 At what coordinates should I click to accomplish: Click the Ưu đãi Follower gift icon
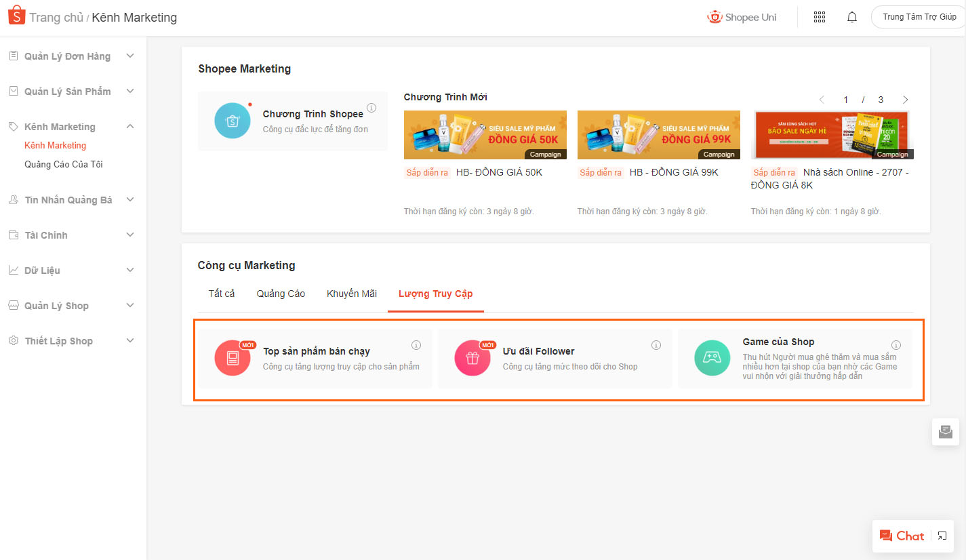472,358
